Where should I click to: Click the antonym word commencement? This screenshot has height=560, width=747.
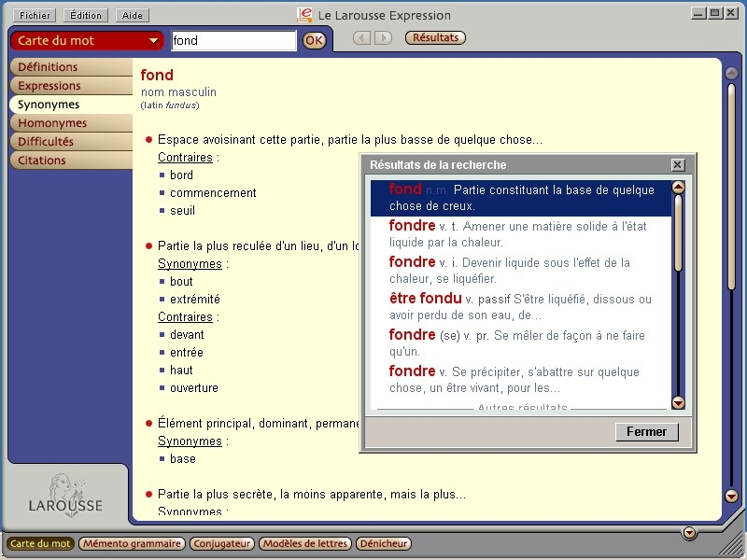(x=213, y=193)
